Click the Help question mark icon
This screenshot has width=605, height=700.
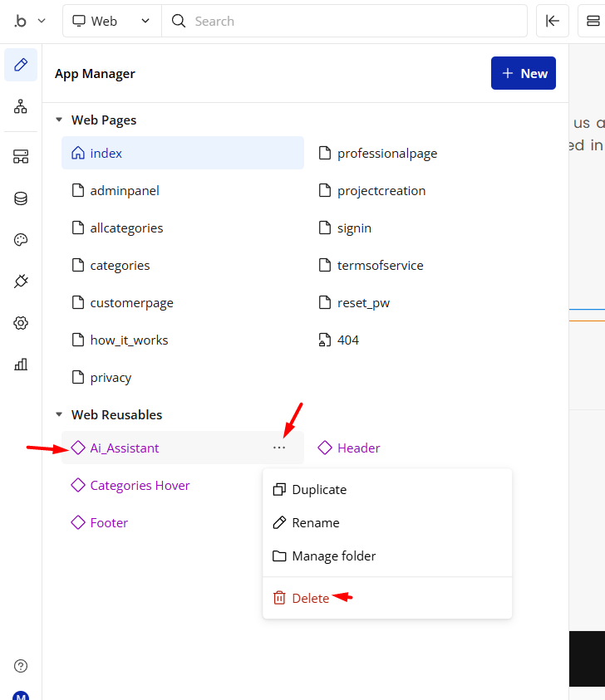coord(21,666)
